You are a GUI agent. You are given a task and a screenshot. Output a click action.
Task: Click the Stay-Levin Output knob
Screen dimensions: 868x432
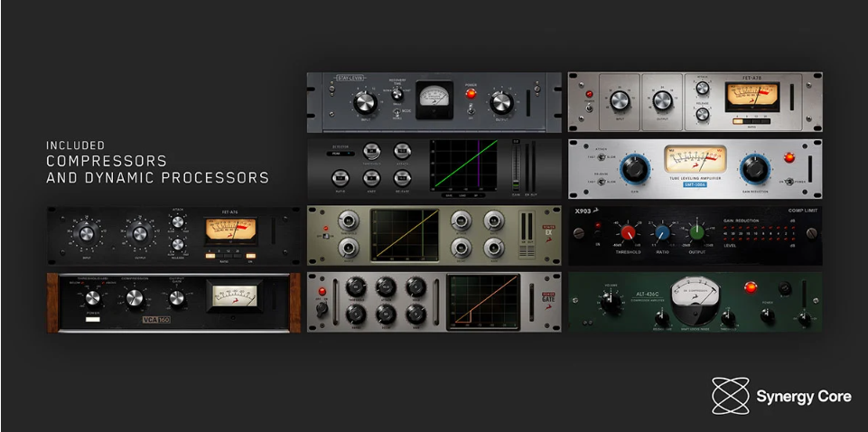500,102
